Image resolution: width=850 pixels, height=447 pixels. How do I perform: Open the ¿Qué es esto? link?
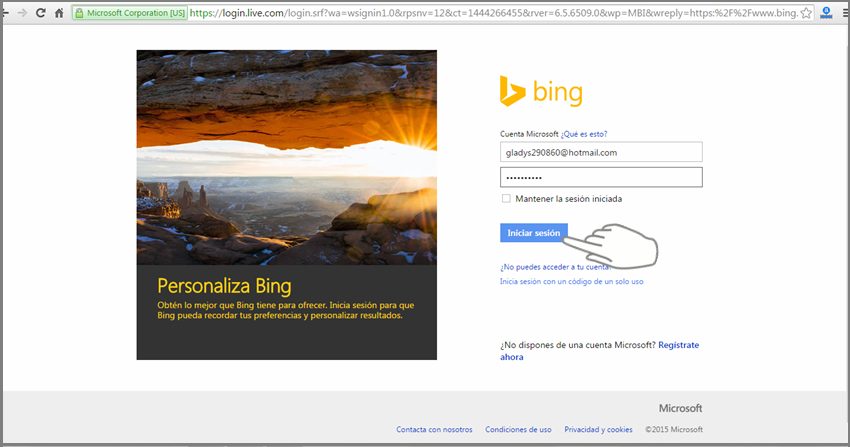click(x=584, y=134)
